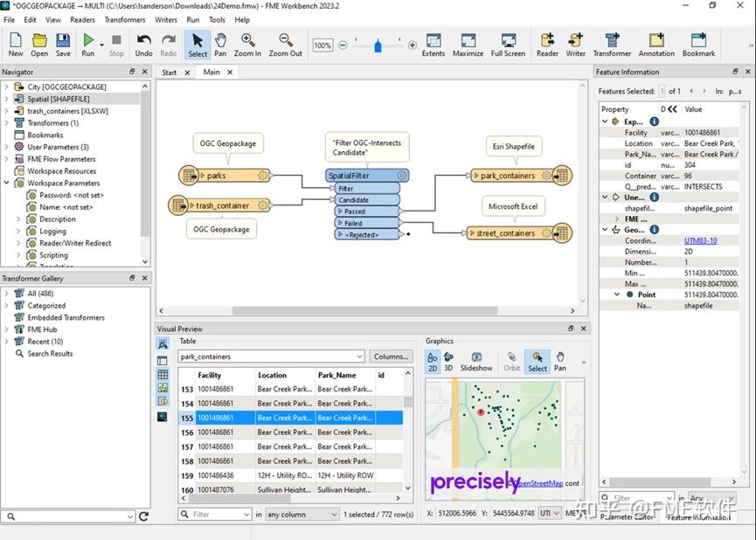Add a Bookmark to canvas
Image resolution: width=756 pixels, height=540 pixels.
click(698, 45)
